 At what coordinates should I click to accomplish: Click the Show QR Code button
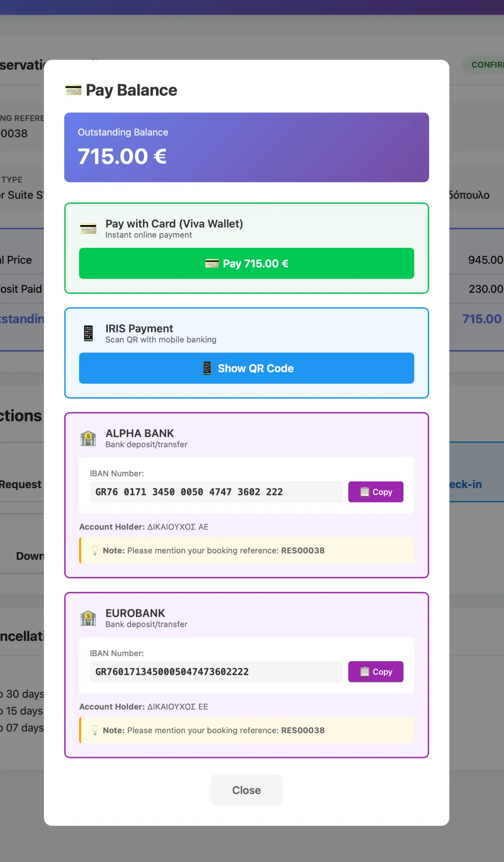tap(247, 368)
